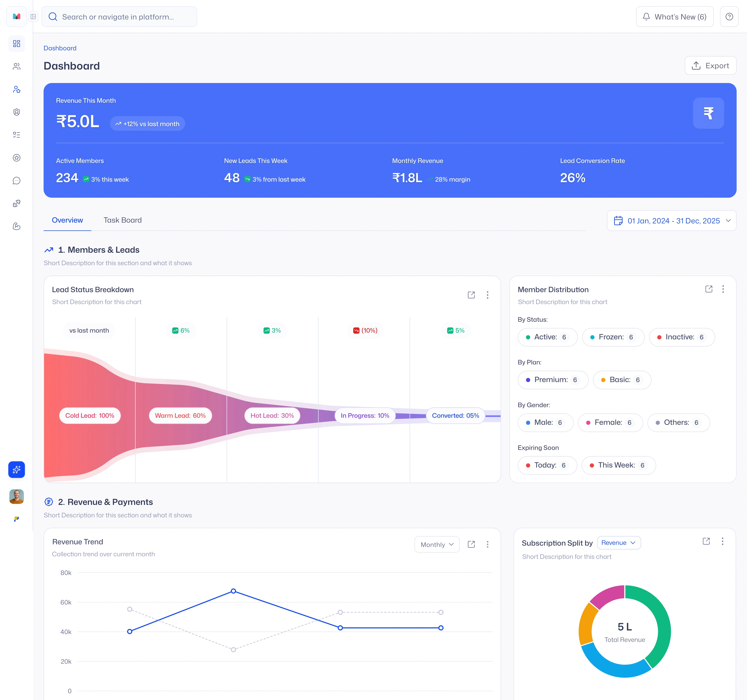Expand the Monthly period dropdown
The image size is (747, 700).
click(437, 544)
